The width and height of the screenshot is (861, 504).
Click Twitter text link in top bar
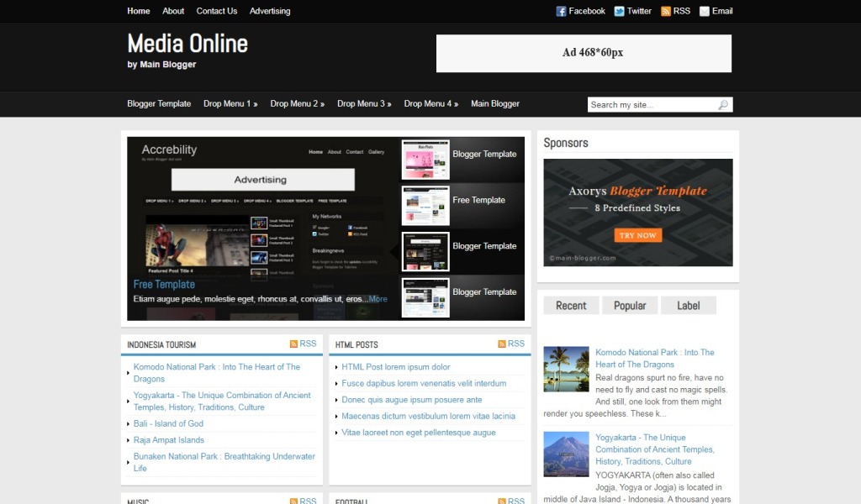[639, 11]
